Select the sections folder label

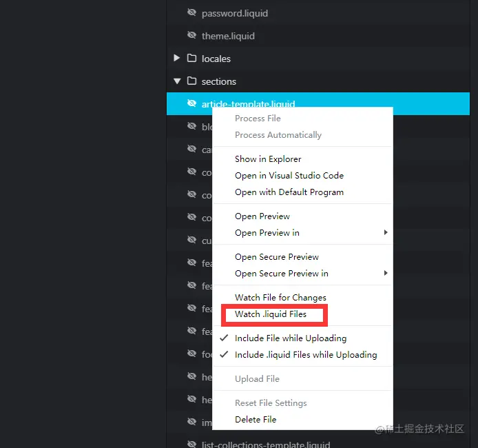(218, 81)
